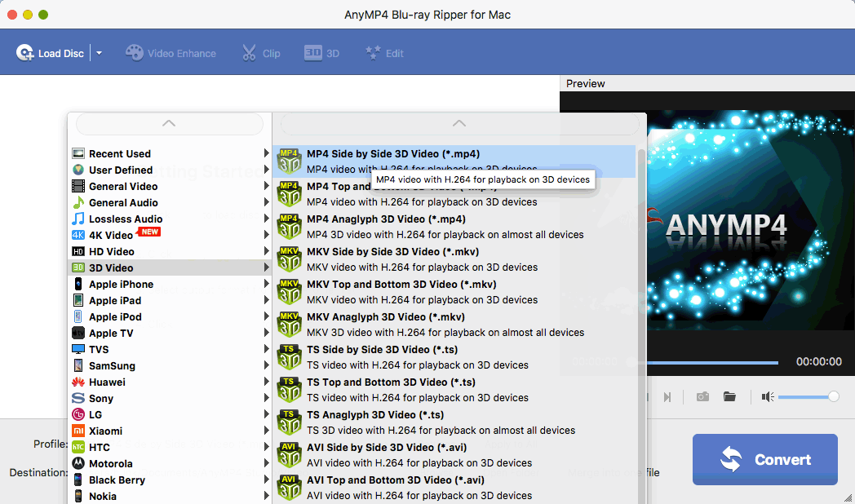This screenshot has height=504, width=855.
Task: Expand the Sony submenu arrow
Action: (266, 398)
